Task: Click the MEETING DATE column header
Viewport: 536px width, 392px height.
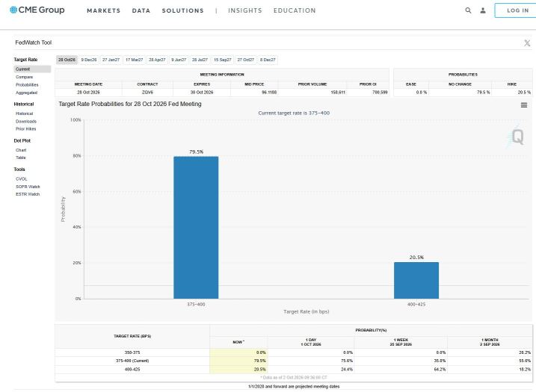Action: [x=88, y=84]
